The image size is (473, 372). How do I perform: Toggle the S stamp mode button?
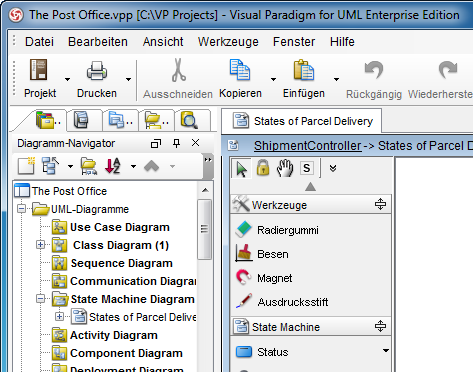pyautogui.click(x=307, y=168)
